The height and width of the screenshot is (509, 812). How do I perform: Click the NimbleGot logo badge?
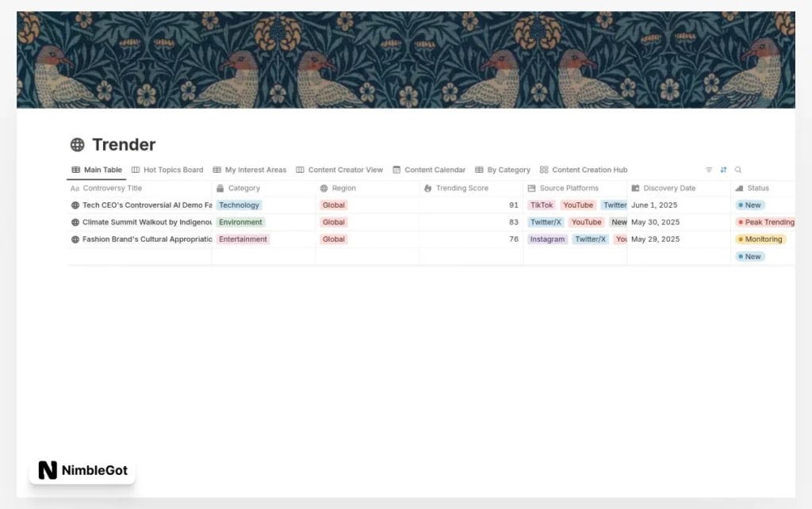(82, 470)
